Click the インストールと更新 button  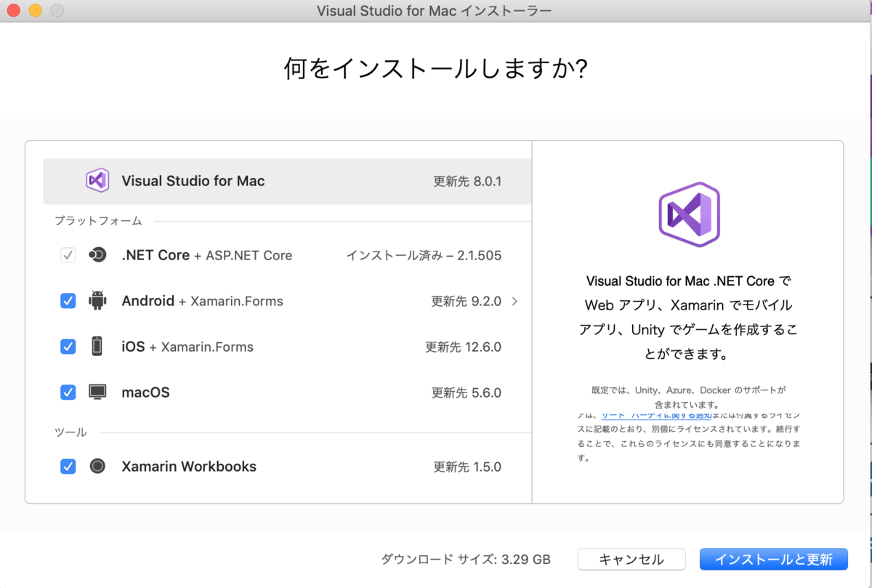(774, 560)
